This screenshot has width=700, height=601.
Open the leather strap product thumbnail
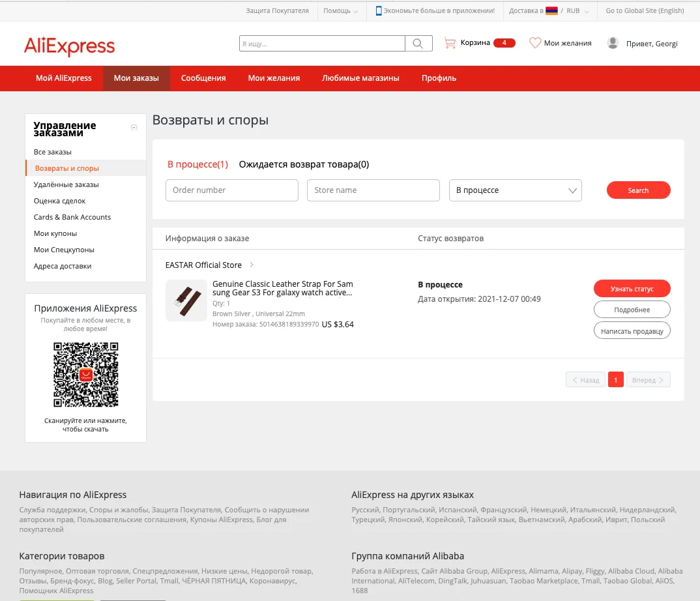[186, 300]
